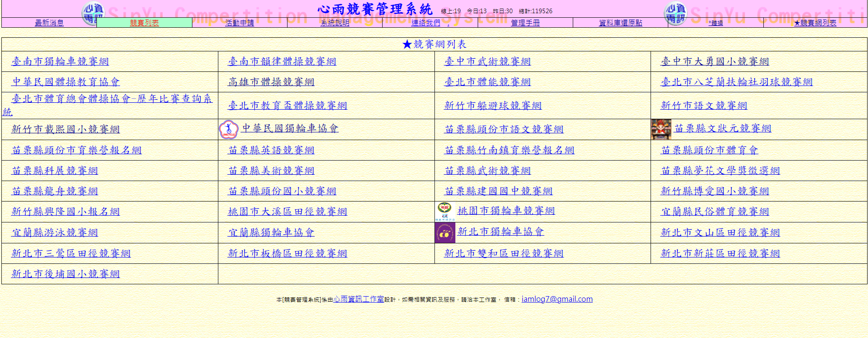Click the iamlog7@gmail.com email link
The width and height of the screenshot is (868, 338).
(557, 299)
